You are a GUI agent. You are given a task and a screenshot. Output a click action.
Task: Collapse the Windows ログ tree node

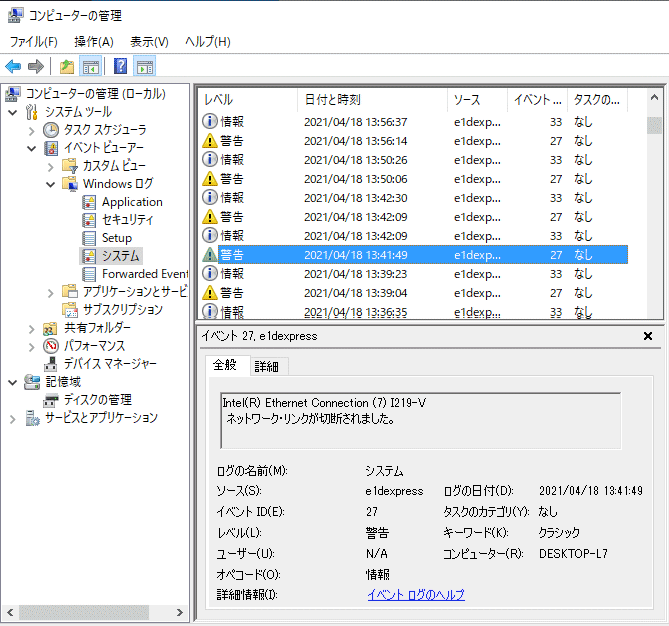(x=51, y=184)
